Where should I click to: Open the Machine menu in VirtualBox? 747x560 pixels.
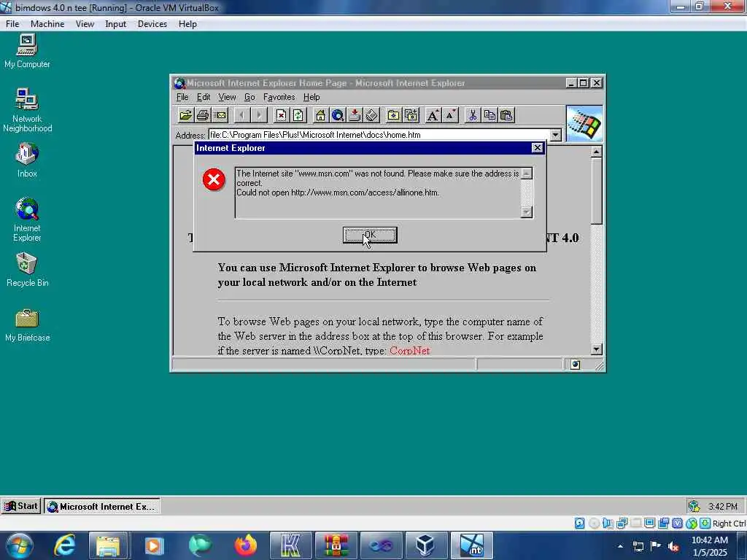coord(47,24)
